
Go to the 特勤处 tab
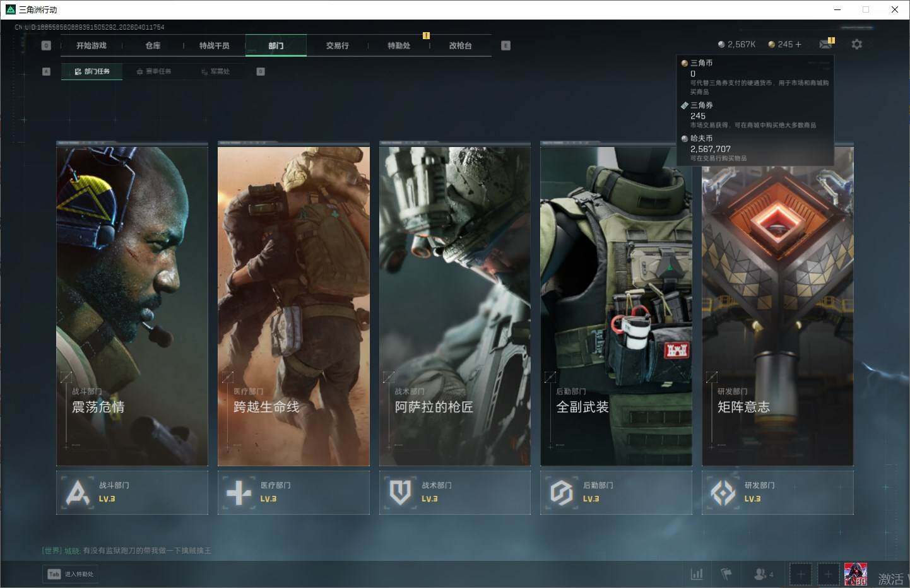[399, 45]
